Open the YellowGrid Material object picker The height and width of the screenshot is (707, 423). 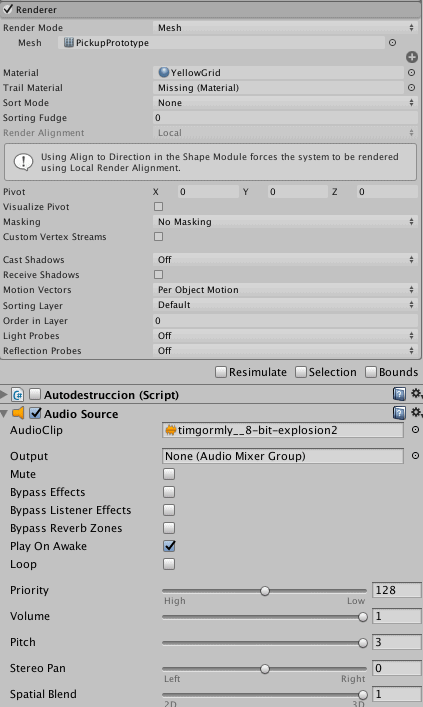pos(411,73)
